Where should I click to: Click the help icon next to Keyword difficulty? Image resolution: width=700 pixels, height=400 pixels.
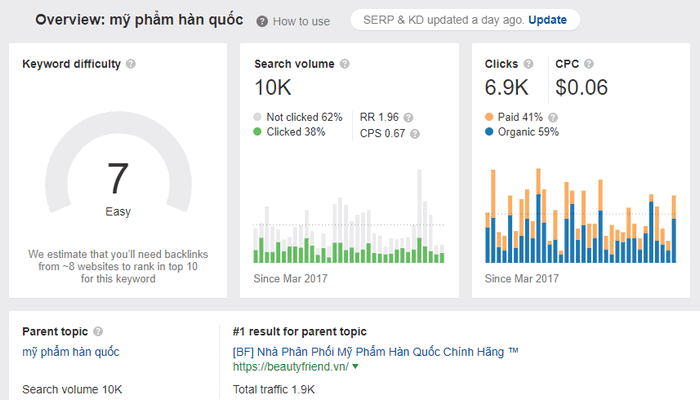(x=131, y=64)
